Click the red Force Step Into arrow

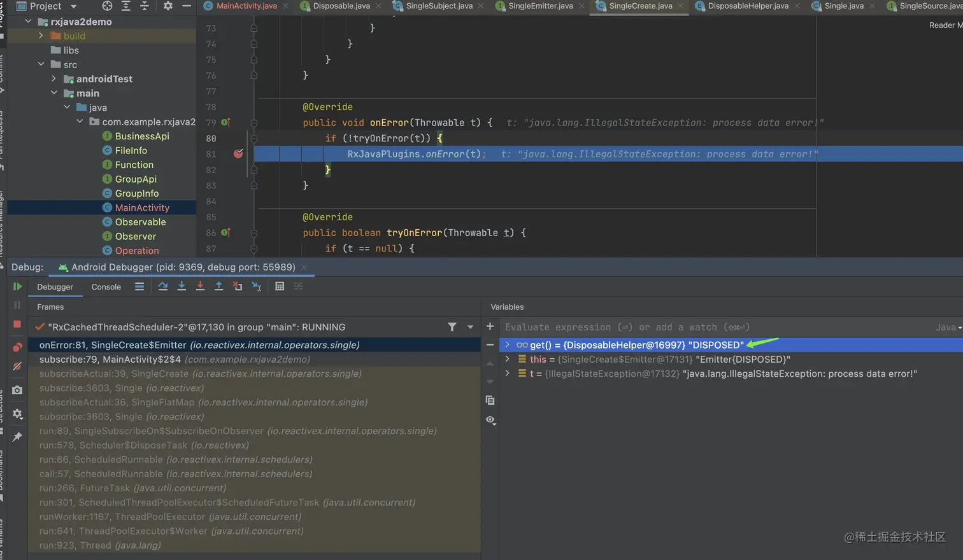point(200,286)
